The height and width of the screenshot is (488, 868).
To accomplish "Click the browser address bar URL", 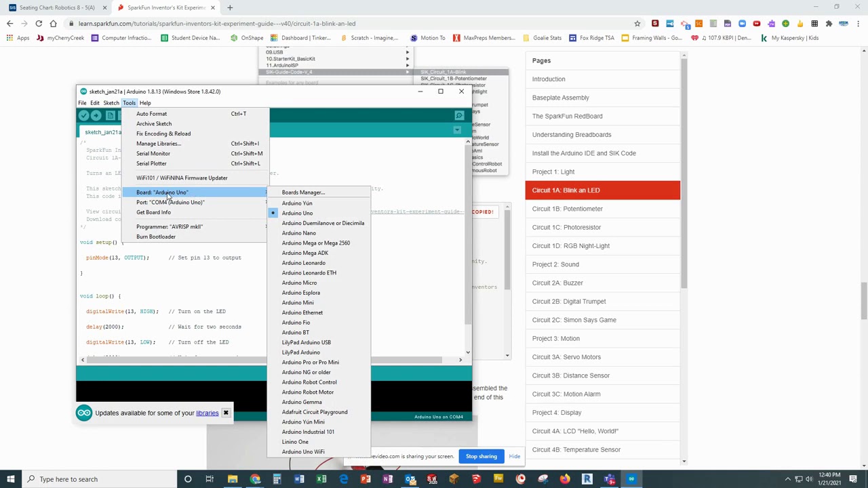I will coord(217,24).
